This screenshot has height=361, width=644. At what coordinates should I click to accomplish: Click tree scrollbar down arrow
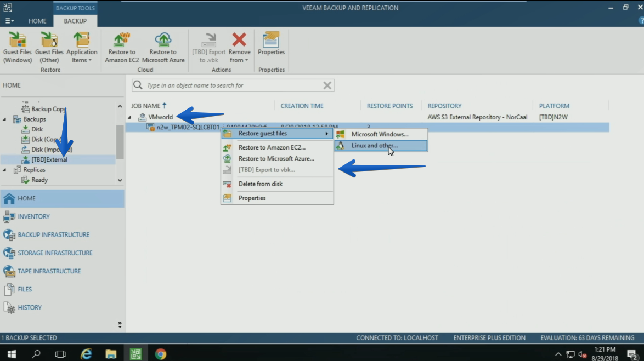[x=120, y=180]
